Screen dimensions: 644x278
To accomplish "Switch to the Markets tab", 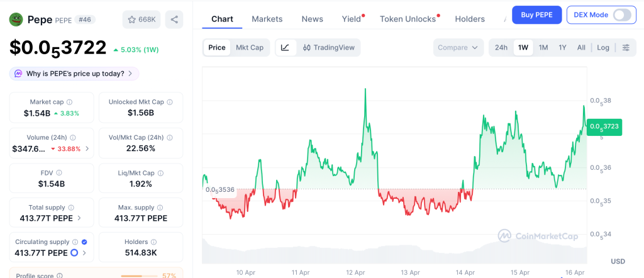I will tap(267, 19).
